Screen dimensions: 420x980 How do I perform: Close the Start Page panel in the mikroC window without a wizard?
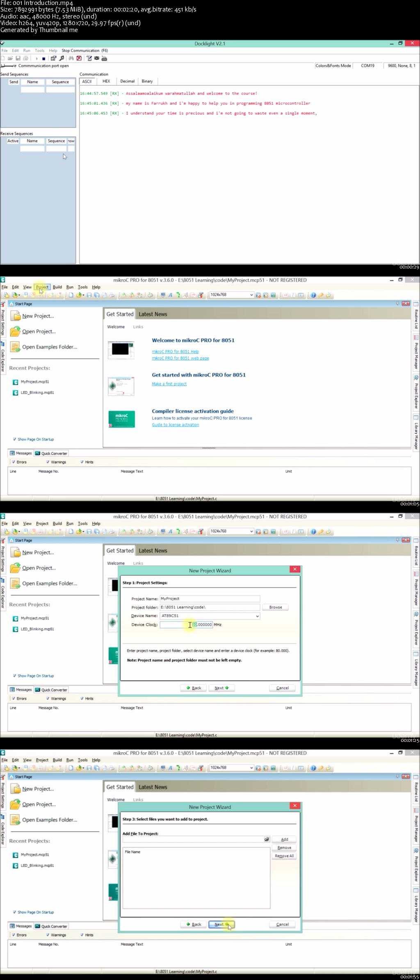click(x=406, y=303)
